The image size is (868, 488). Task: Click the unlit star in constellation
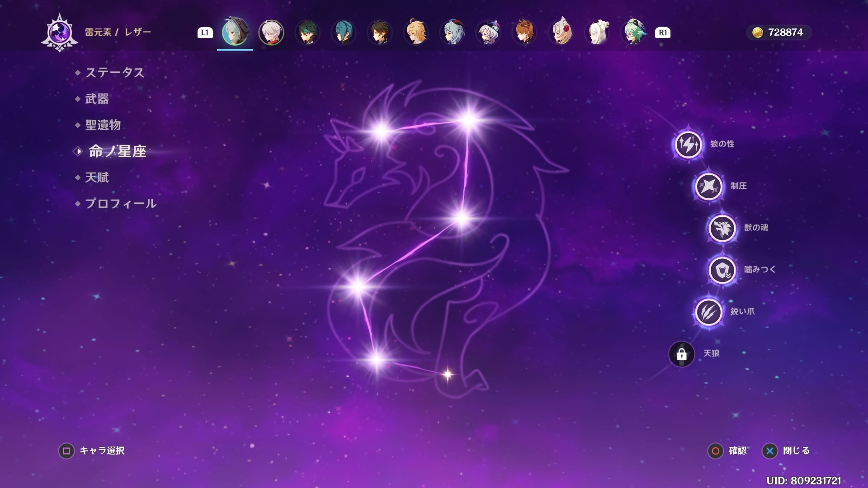(448, 374)
